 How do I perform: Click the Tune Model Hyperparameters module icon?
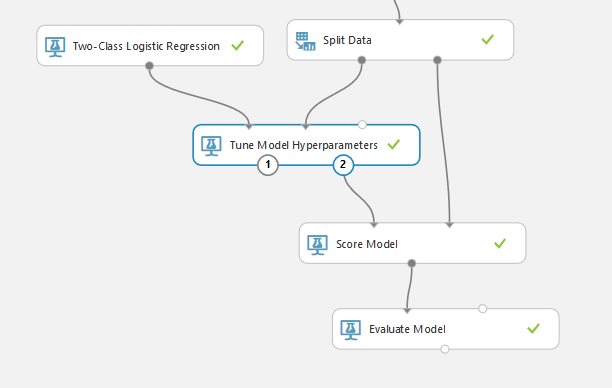211,146
